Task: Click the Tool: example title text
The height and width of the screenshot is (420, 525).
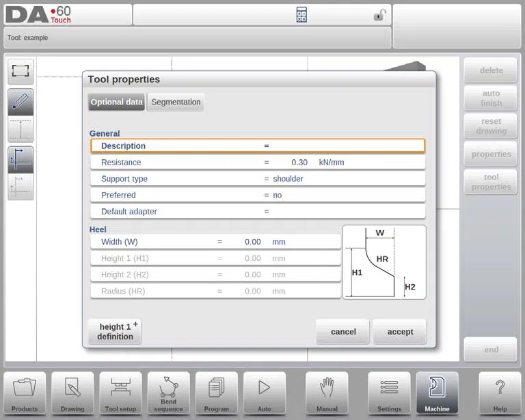Action: [x=28, y=38]
